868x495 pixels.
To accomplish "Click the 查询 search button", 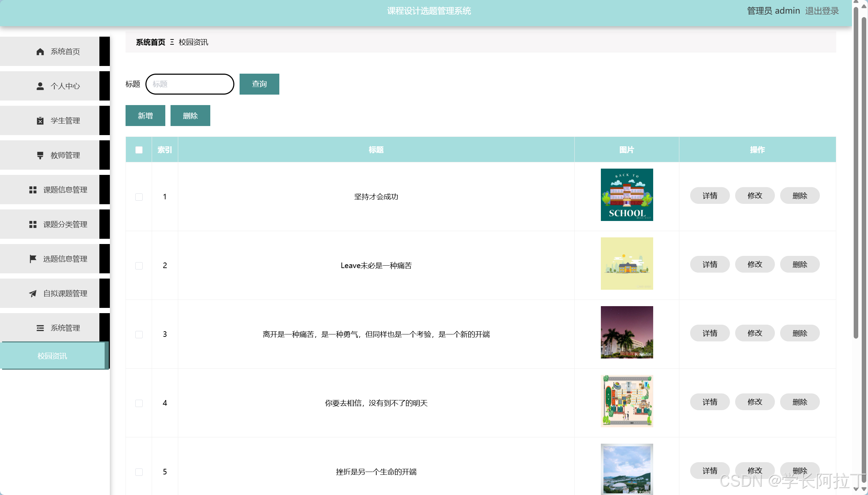I will coord(259,84).
